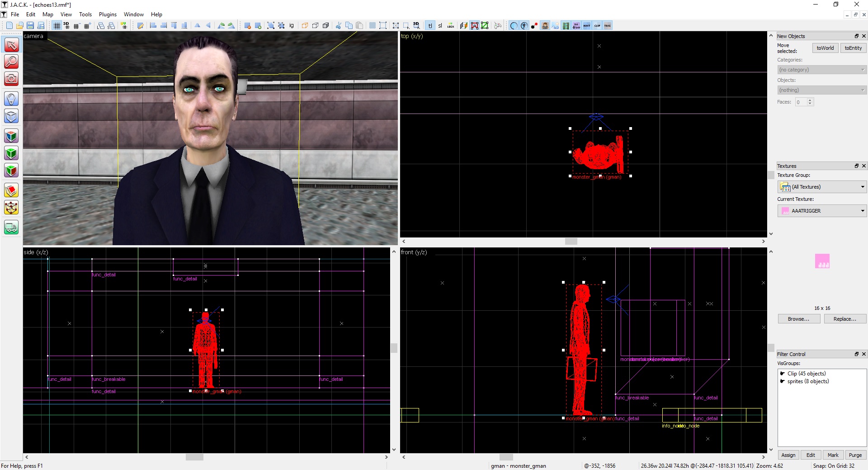
Task: Click the Carve (brush minus) icon
Action: pos(248,25)
